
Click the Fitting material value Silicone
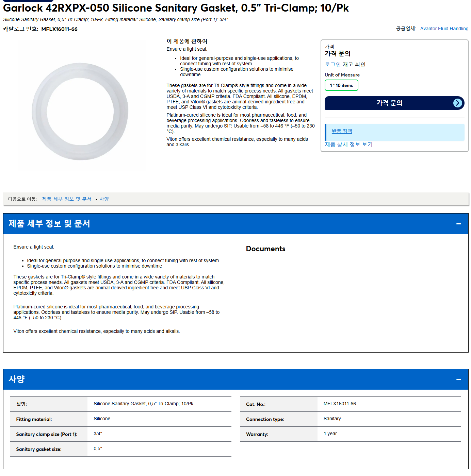[x=102, y=419]
